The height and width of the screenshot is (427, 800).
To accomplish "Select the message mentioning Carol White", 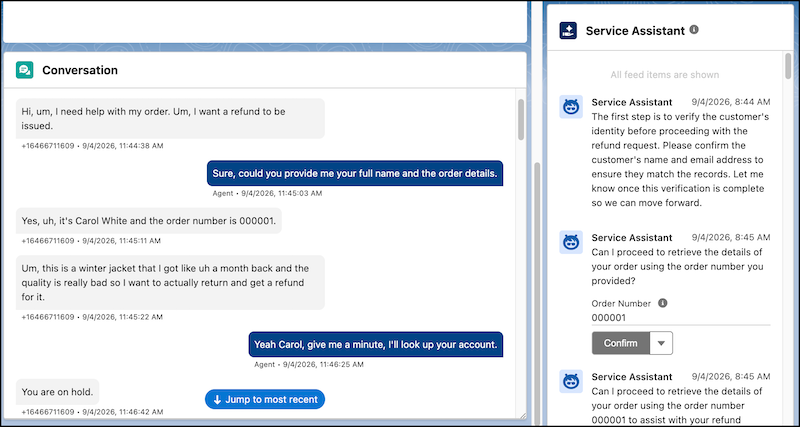I will point(148,220).
